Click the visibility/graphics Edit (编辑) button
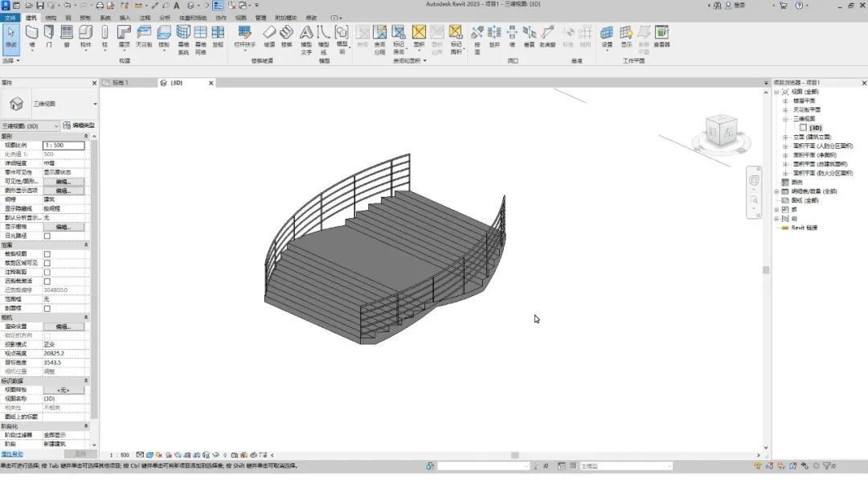The height and width of the screenshot is (489, 868). 63,182
